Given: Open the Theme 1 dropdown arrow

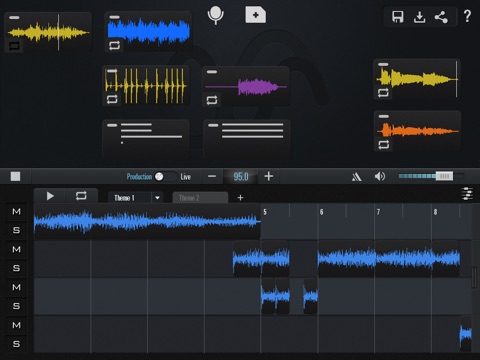Looking at the screenshot, I should [157, 198].
